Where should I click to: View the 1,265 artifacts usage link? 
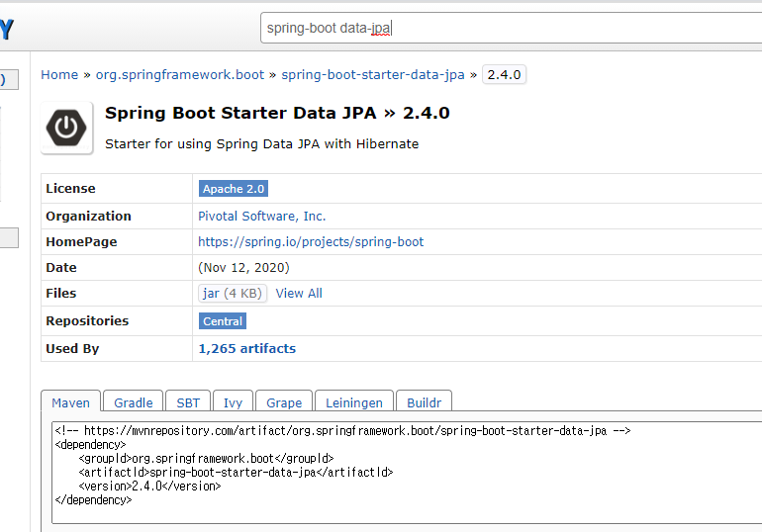(246, 348)
